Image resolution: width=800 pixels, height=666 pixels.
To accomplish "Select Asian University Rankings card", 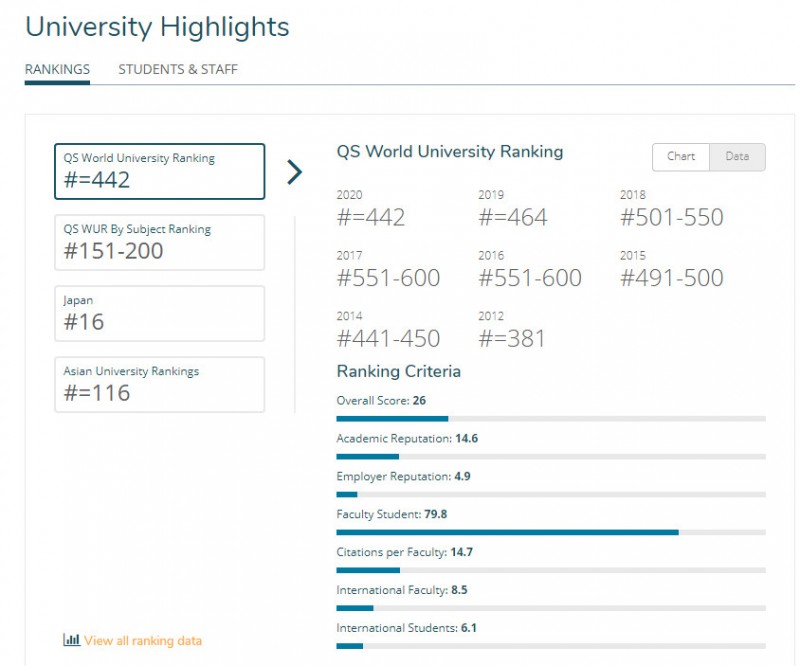I will (159, 384).
